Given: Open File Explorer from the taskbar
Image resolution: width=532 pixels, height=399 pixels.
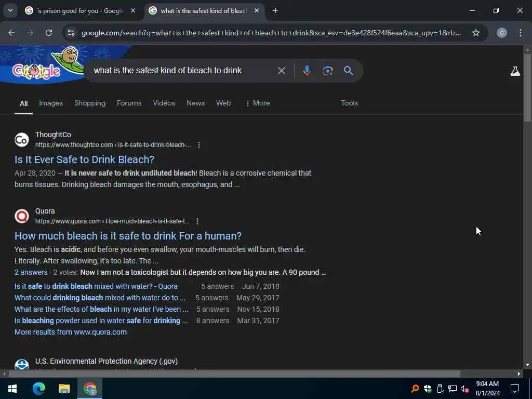Looking at the screenshot, I should point(64,389).
